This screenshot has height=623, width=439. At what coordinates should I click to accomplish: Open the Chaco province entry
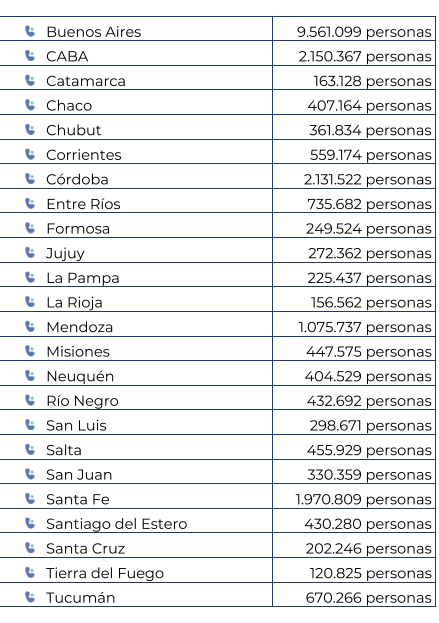pyautogui.click(x=69, y=106)
